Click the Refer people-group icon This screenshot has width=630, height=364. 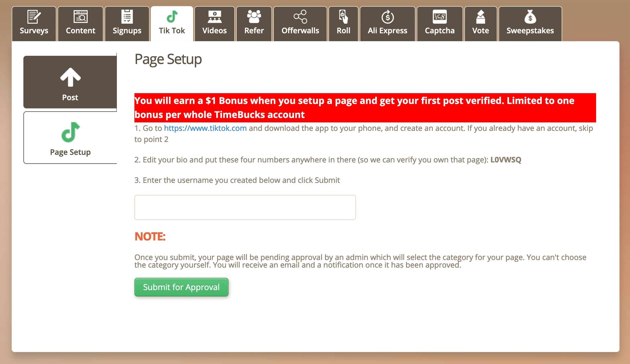coord(254,17)
